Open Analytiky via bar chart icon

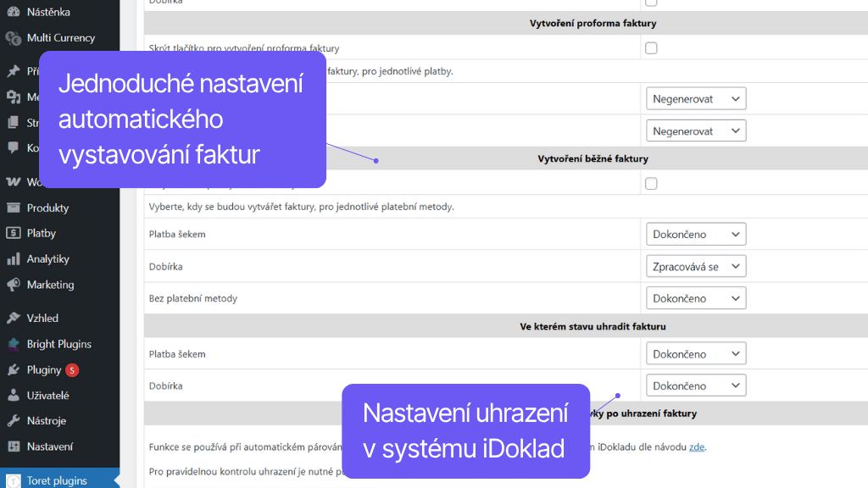(13, 259)
